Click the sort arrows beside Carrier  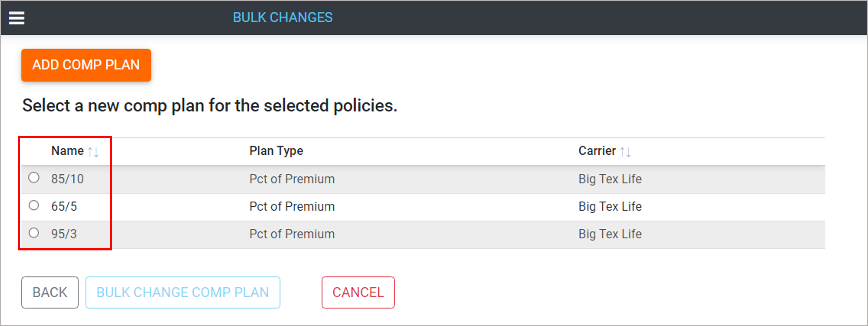point(625,152)
